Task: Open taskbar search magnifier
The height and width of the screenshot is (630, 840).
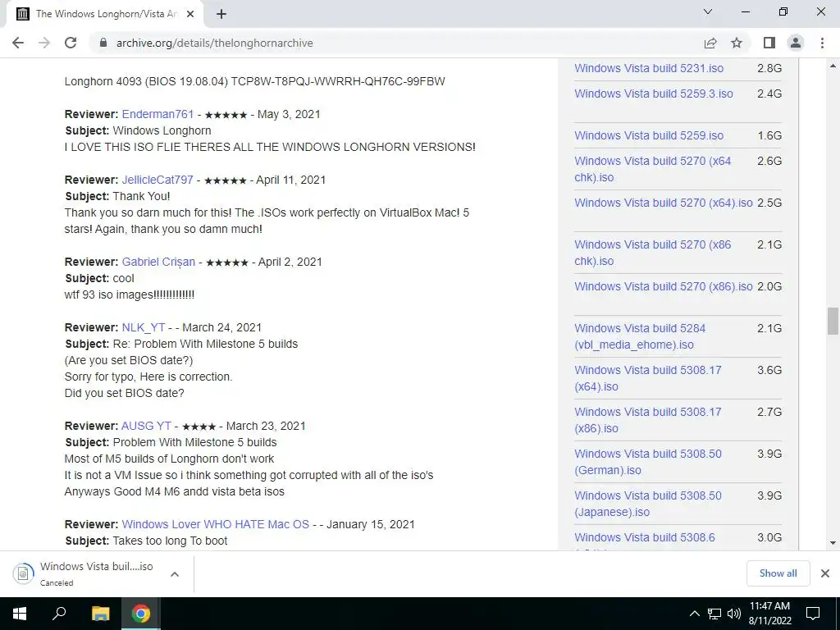Action: pyautogui.click(x=59, y=614)
